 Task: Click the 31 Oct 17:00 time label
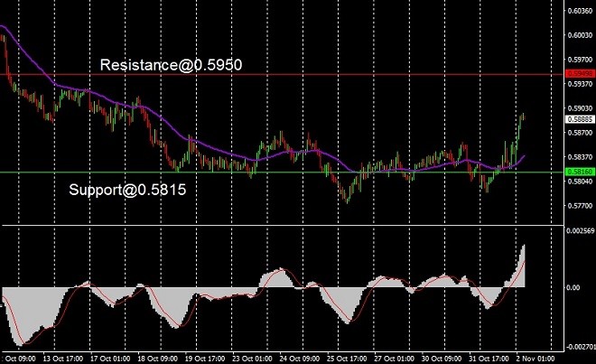coord(489,359)
